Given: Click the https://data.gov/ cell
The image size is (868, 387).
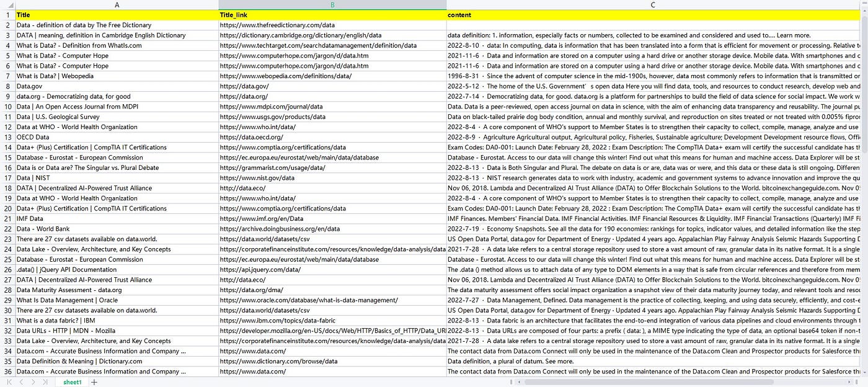Looking at the screenshot, I should click(x=332, y=86).
